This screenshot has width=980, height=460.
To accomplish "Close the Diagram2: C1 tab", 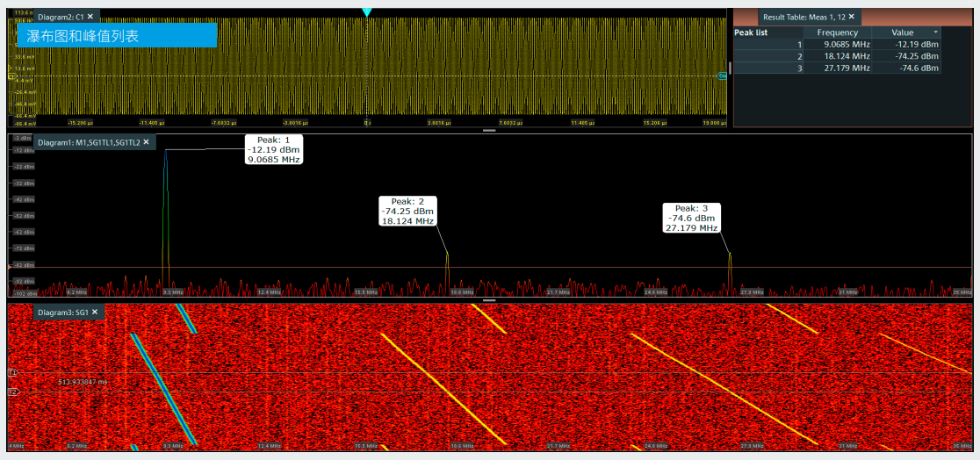I will (x=90, y=17).
